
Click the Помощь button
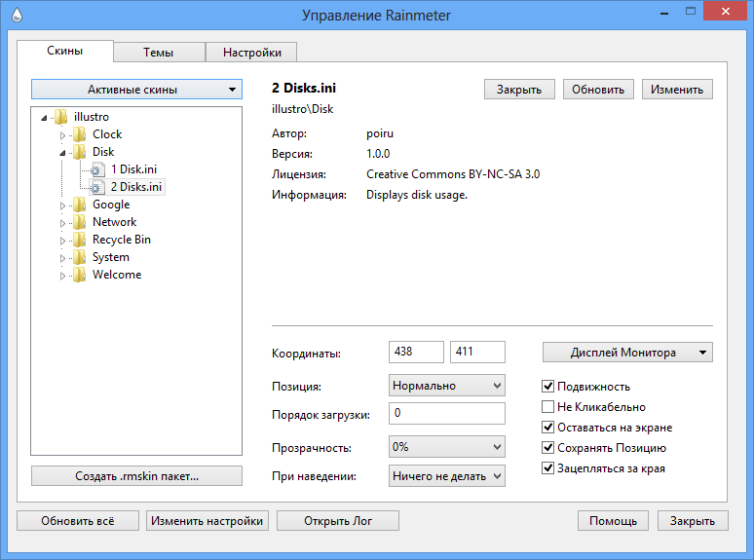click(x=613, y=521)
